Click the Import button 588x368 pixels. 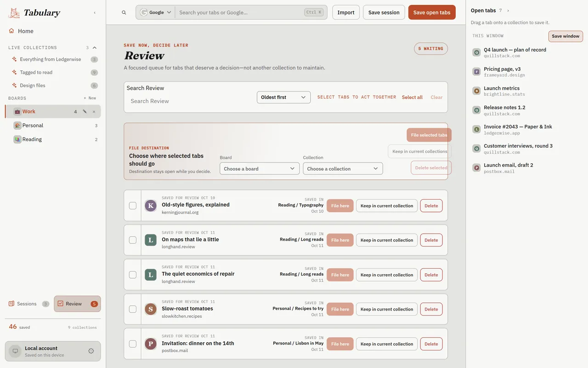pyautogui.click(x=346, y=12)
